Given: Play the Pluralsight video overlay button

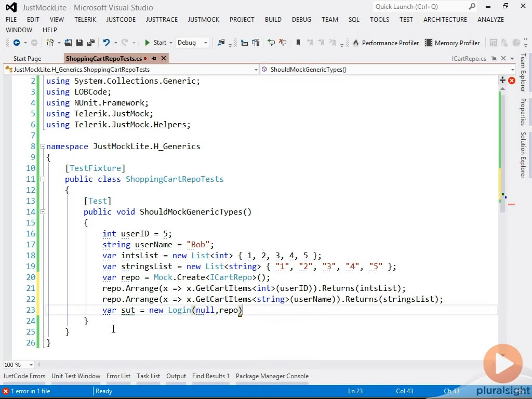Looking at the screenshot, I should (x=503, y=364).
